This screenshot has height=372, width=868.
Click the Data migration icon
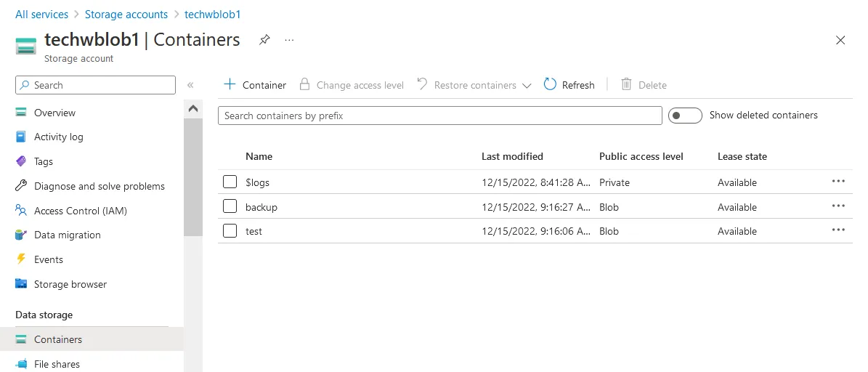tap(21, 235)
